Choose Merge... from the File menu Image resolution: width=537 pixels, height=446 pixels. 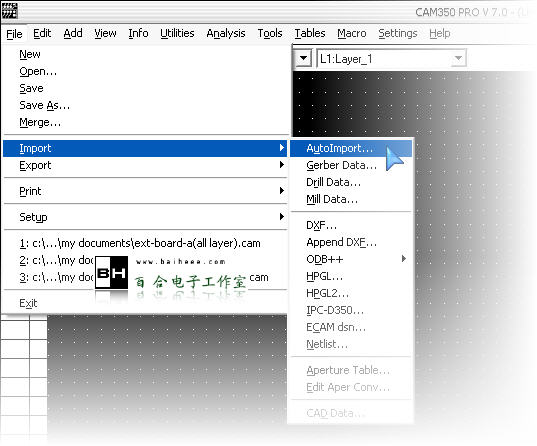click(145, 122)
